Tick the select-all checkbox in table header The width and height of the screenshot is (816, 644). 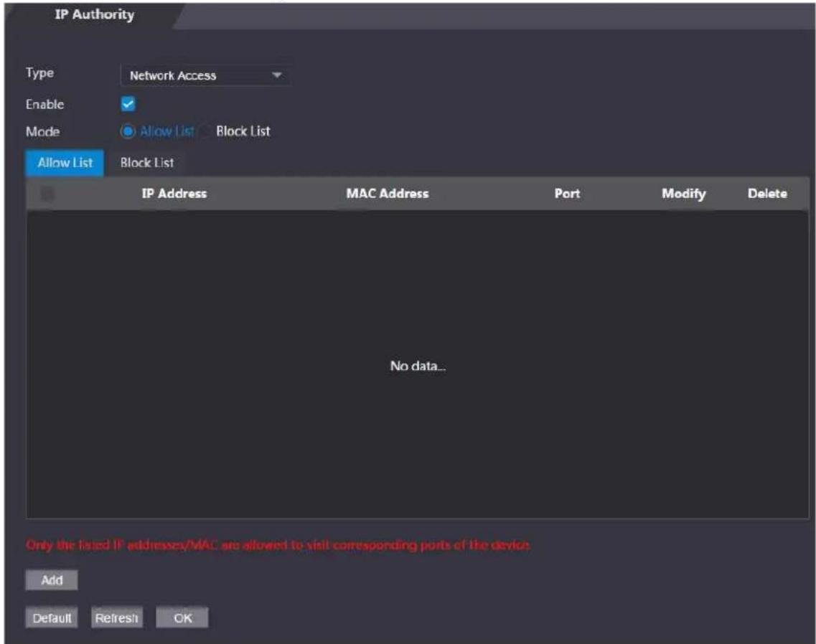(x=47, y=194)
